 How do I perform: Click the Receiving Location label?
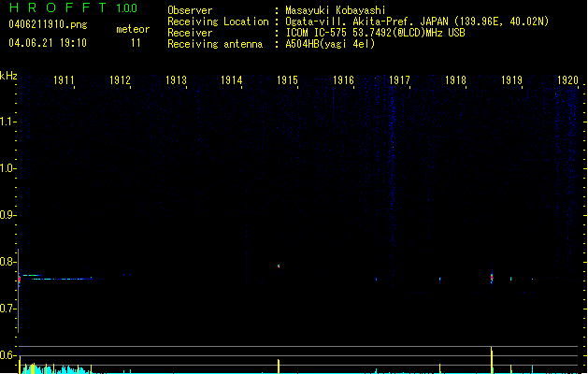tap(218, 22)
